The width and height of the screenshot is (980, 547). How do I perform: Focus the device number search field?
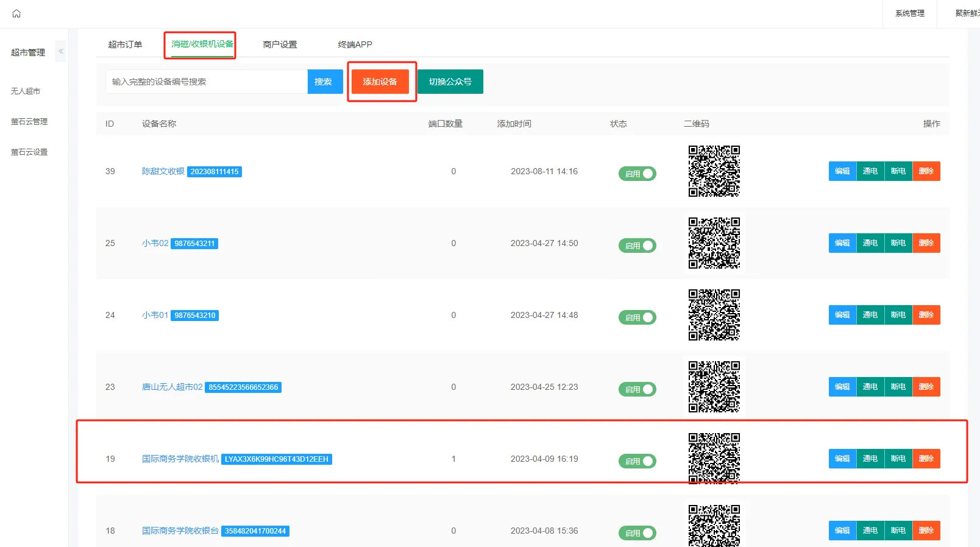[207, 82]
